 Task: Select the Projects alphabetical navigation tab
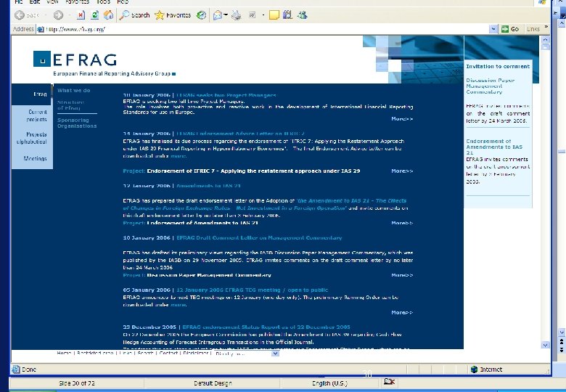point(32,138)
